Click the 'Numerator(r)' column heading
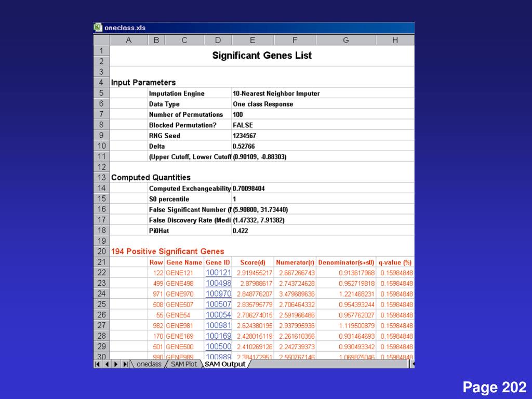The height and width of the screenshot is (399, 532). coord(295,262)
